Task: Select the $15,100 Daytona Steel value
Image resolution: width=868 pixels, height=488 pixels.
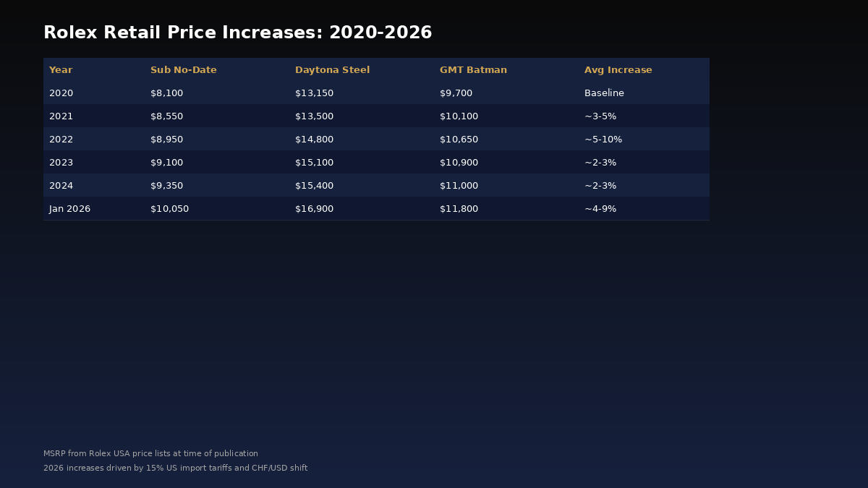Action: click(314, 163)
